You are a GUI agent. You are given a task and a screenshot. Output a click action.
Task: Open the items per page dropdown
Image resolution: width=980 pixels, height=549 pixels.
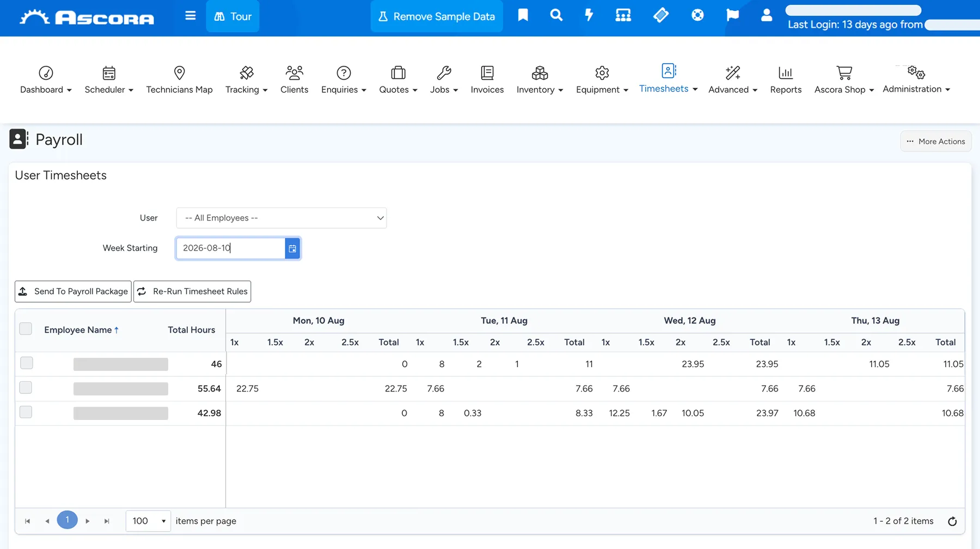[x=148, y=521]
